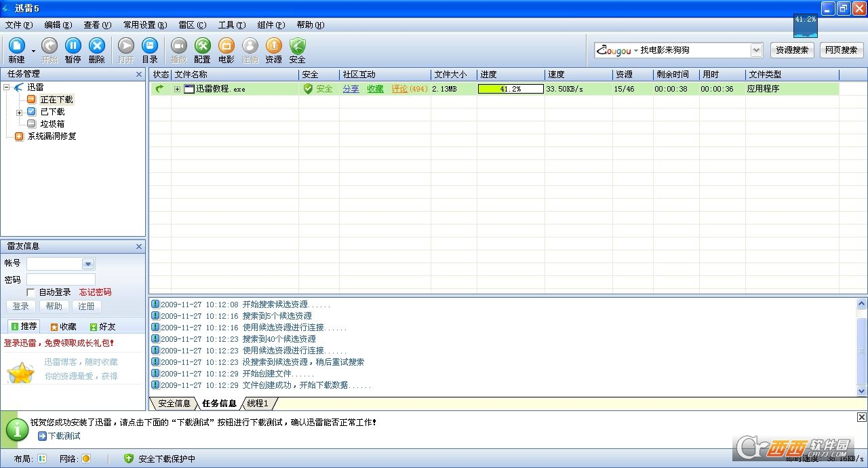Switch to the 线程1 tab
The width and height of the screenshot is (868, 468).
click(x=258, y=404)
